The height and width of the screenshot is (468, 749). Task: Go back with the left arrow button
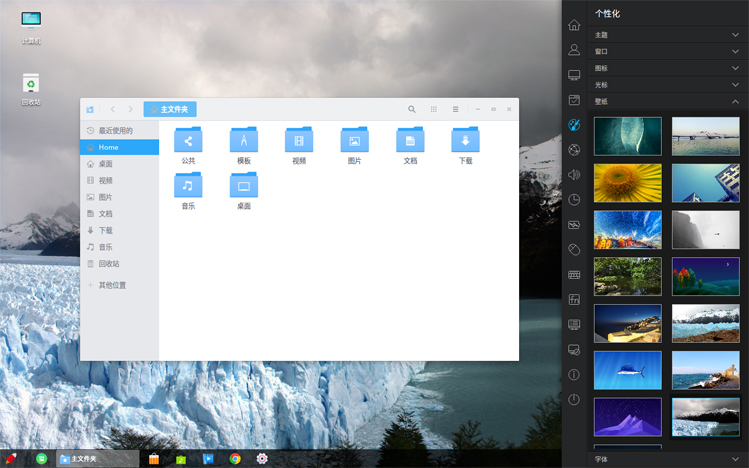pos(113,109)
